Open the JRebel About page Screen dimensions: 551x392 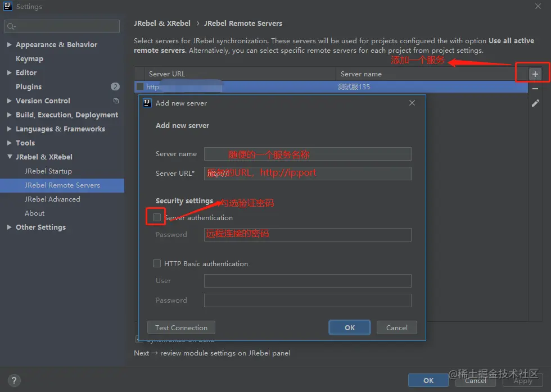[x=34, y=213]
